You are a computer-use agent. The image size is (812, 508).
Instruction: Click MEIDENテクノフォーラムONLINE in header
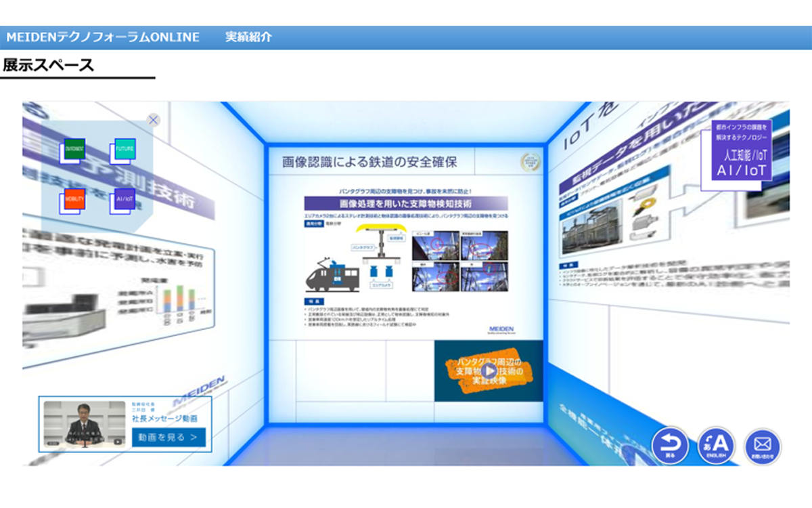pyautogui.click(x=103, y=37)
